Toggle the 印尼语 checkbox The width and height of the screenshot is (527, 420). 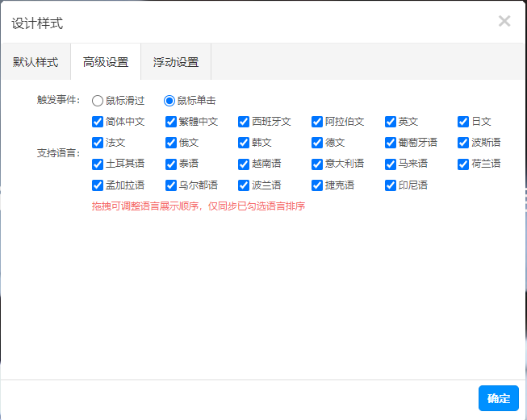(x=391, y=185)
